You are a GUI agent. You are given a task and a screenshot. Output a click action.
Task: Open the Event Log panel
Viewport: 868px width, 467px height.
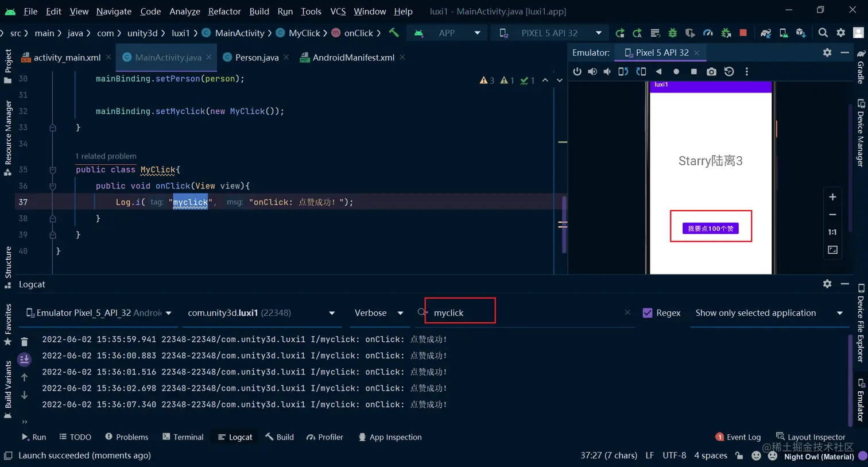(738, 437)
